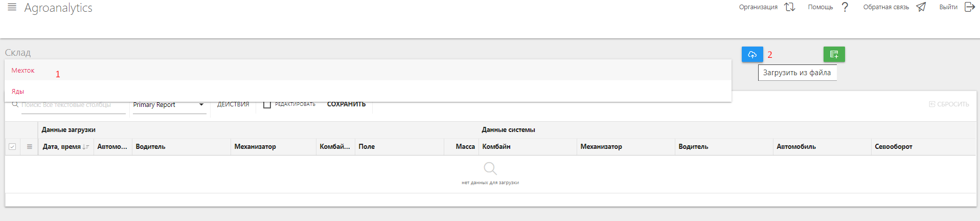Click the Севооборот column header
Screen dimensions: 980x221
tap(893, 147)
